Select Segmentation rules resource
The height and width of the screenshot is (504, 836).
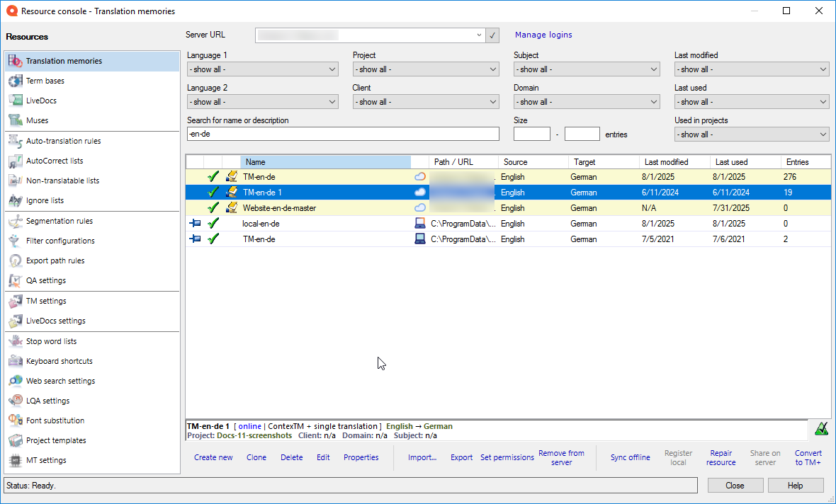coord(60,220)
